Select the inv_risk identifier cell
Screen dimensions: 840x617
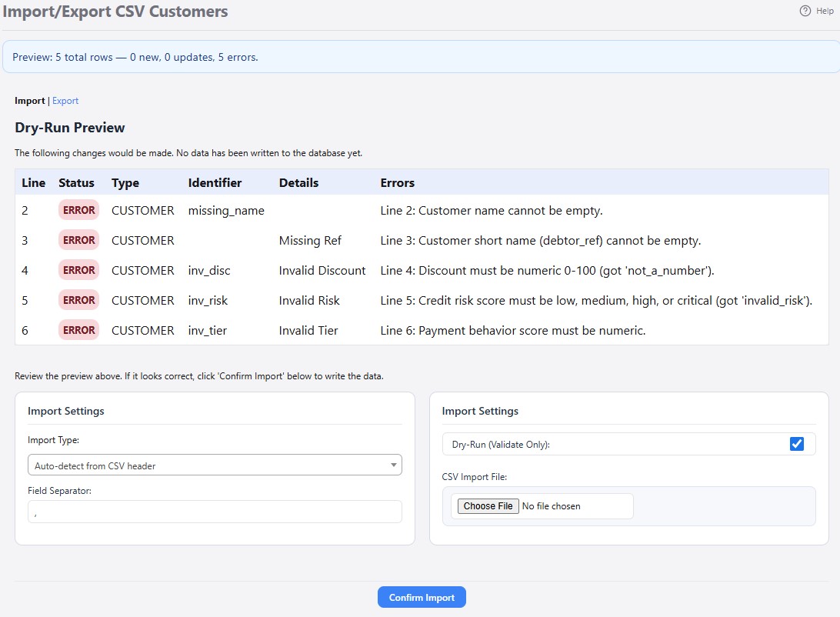click(208, 301)
